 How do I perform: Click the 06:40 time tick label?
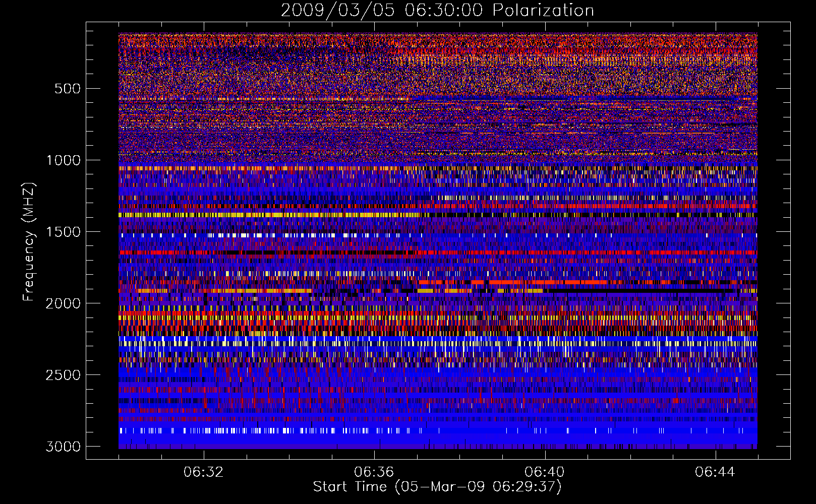click(544, 472)
